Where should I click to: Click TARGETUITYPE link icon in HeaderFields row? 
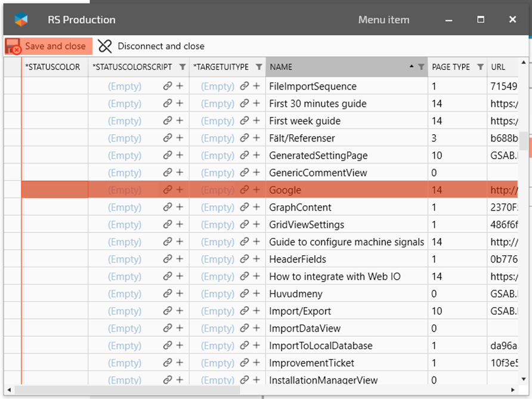(x=245, y=259)
